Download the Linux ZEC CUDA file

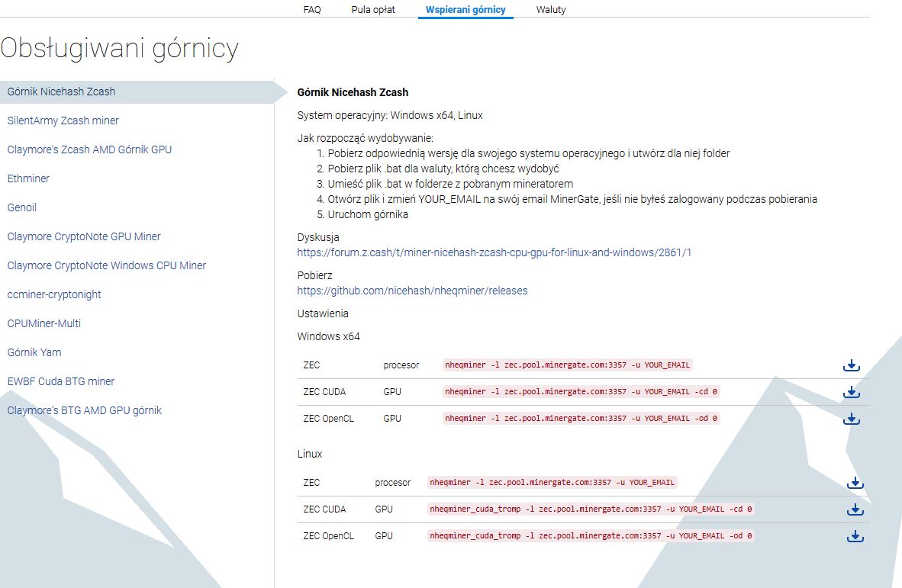pos(855,509)
